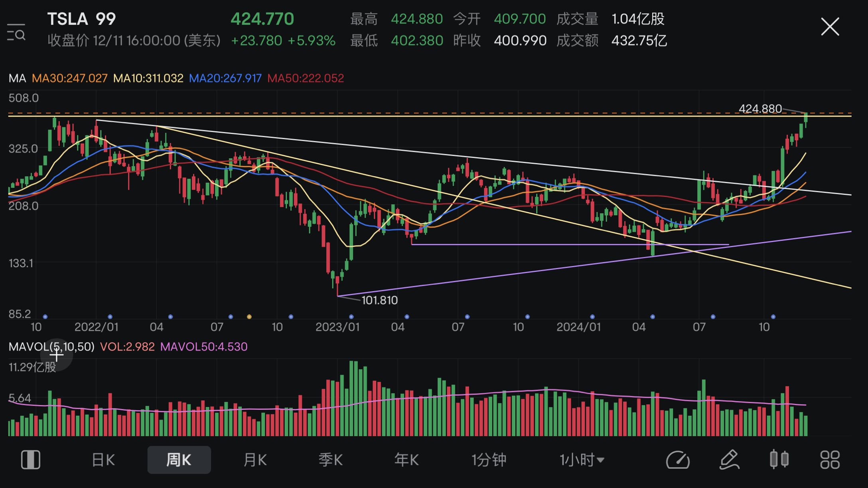The image size is (868, 488).
Task: Tap the 424.770 last price
Action: (x=262, y=19)
